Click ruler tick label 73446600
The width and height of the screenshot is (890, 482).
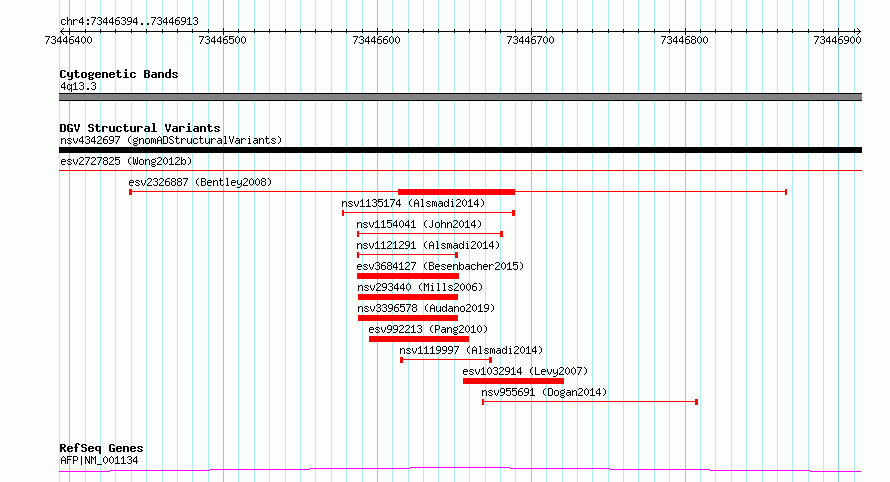coord(376,40)
